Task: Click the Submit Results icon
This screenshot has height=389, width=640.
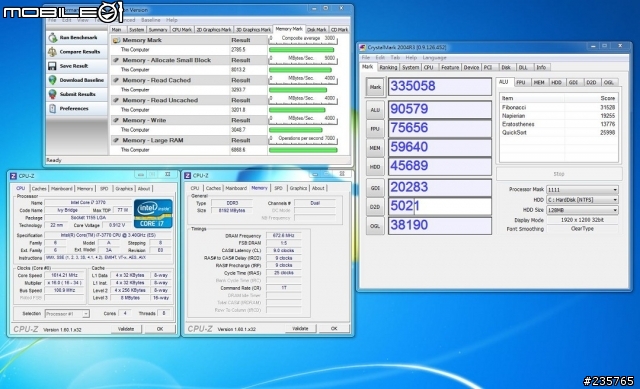Action: pos(53,94)
